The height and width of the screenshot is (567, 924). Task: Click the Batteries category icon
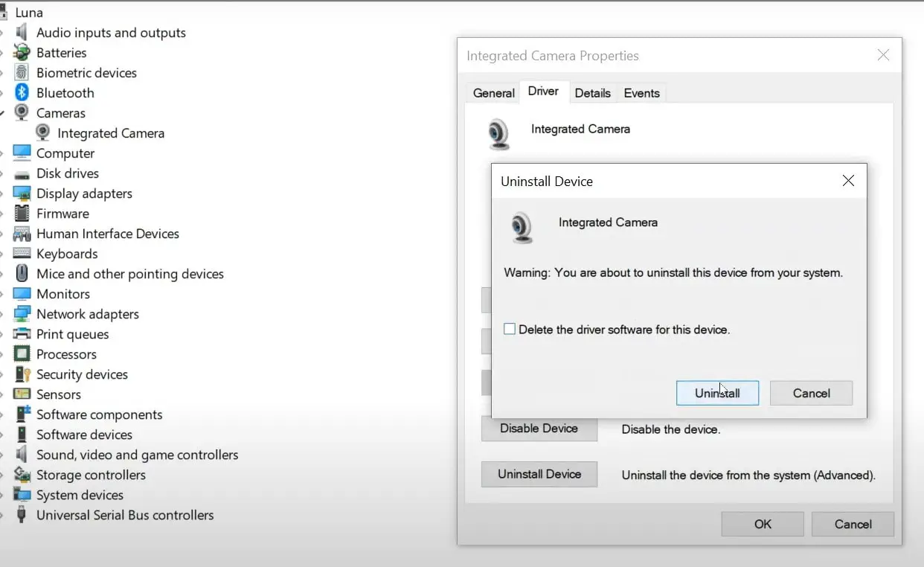point(22,53)
